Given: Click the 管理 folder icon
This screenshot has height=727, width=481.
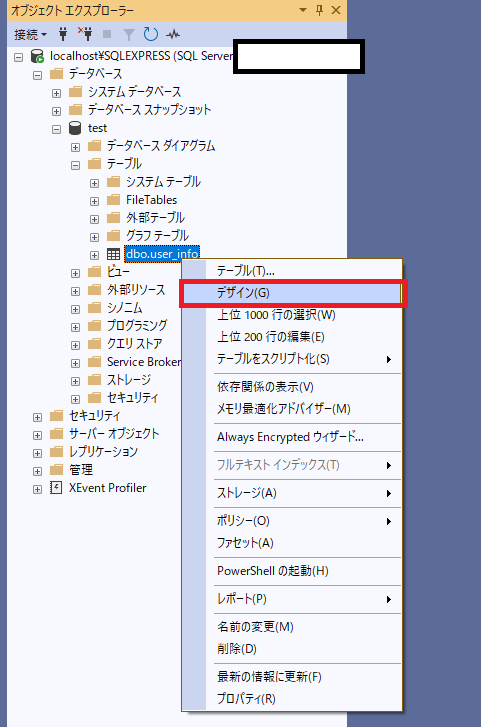Looking at the screenshot, I should [x=57, y=470].
